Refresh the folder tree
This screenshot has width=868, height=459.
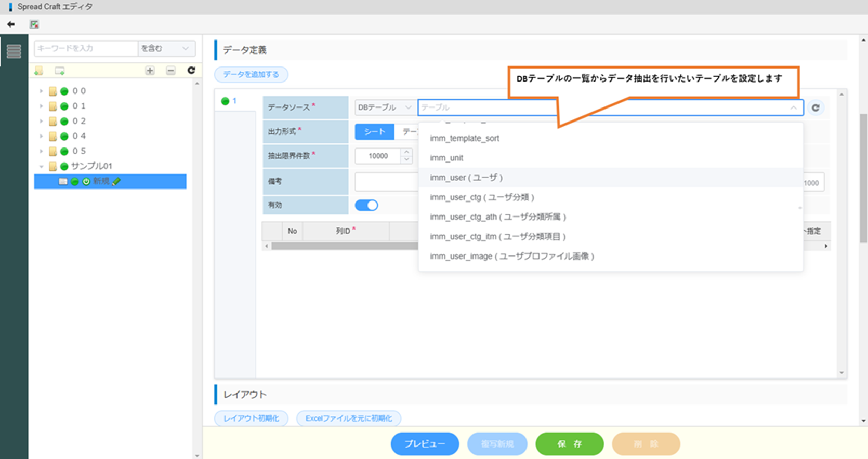pyautogui.click(x=191, y=71)
